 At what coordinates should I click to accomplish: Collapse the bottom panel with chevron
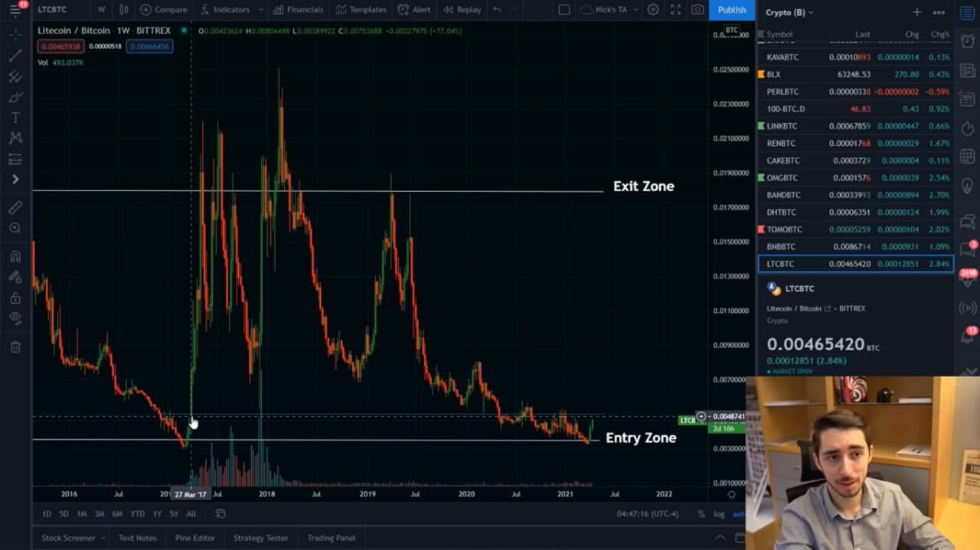(719, 538)
